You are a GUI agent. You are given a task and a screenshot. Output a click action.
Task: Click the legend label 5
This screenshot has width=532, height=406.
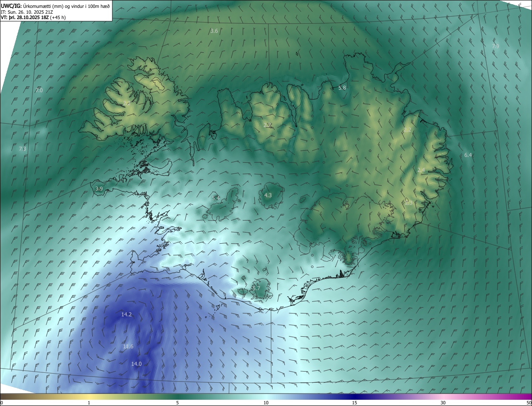[x=177, y=403]
